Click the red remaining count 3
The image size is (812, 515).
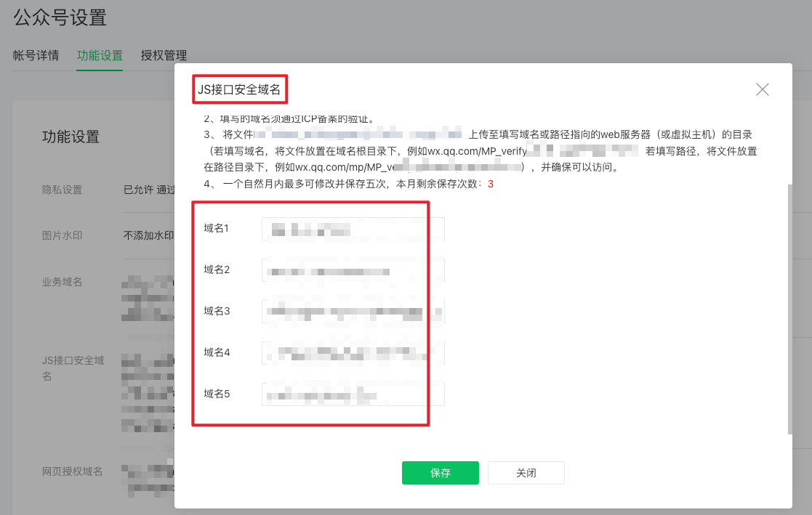pos(491,184)
